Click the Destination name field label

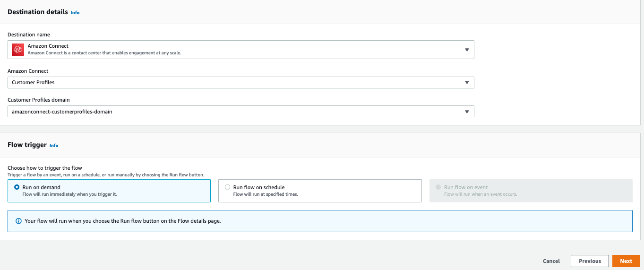click(x=29, y=35)
